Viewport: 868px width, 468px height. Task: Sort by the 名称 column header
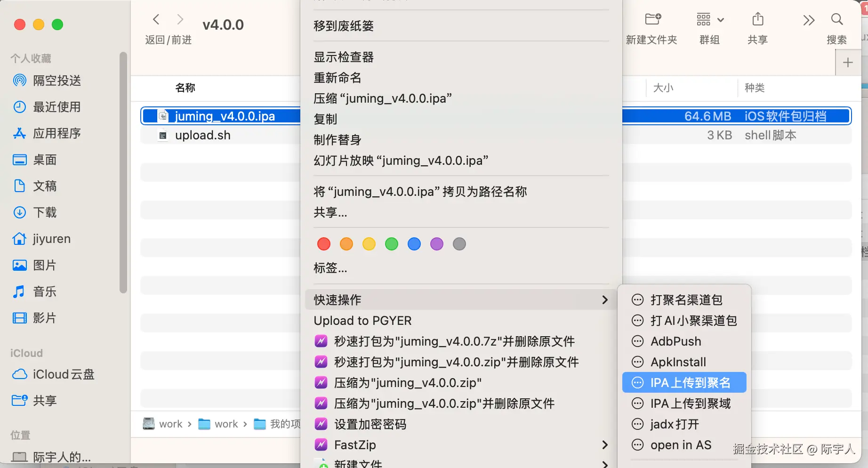coord(185,88)
